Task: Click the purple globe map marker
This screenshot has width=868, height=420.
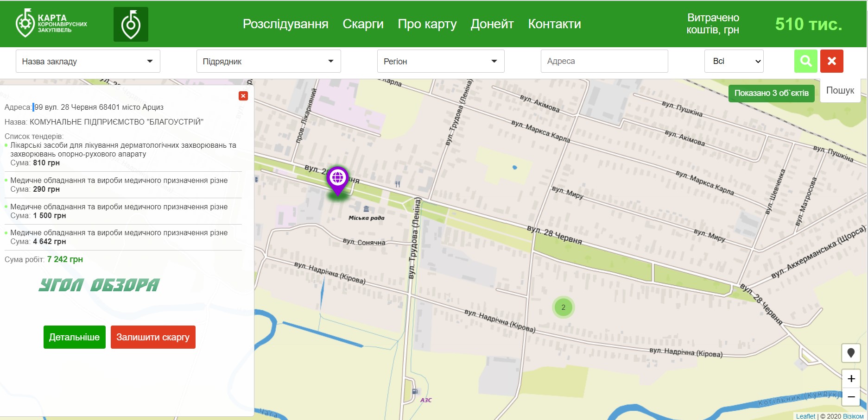Action: pyautogui.click(x=337, y=179)
